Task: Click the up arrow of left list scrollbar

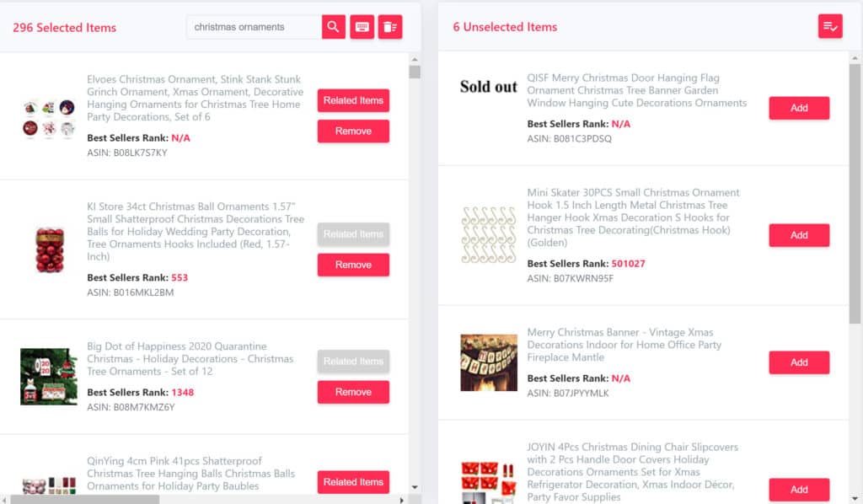Action: pos(415,59)
